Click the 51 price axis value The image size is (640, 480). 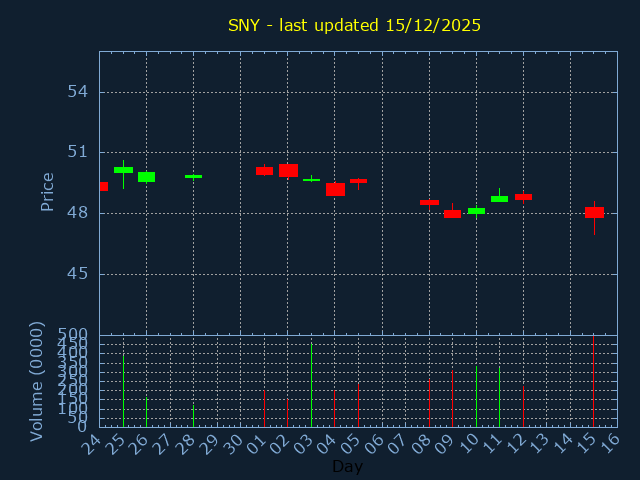[78, 152]
